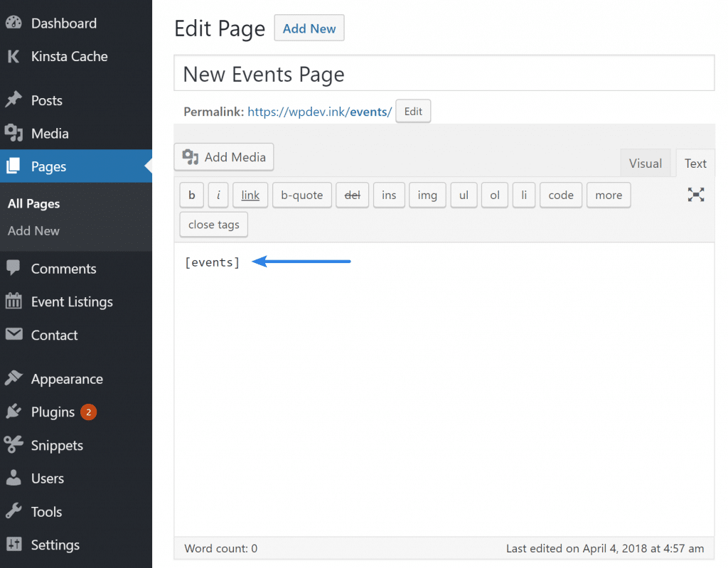Apply bold with the b button

pos(191,195)
